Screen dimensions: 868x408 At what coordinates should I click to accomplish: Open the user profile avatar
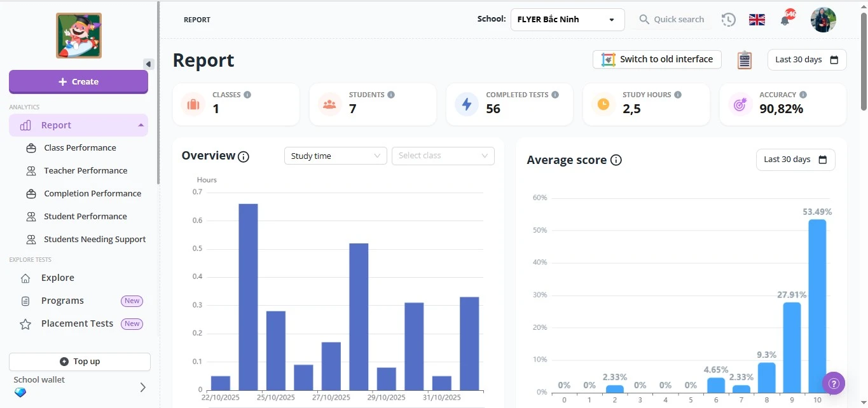pos(823,20)
